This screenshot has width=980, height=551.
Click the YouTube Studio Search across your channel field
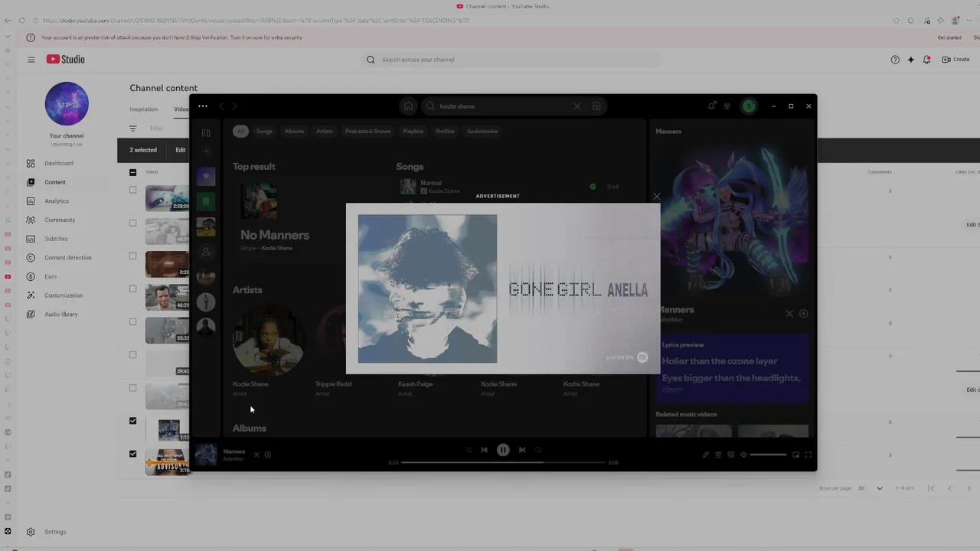pyautogui.click(x=511, y=60)
